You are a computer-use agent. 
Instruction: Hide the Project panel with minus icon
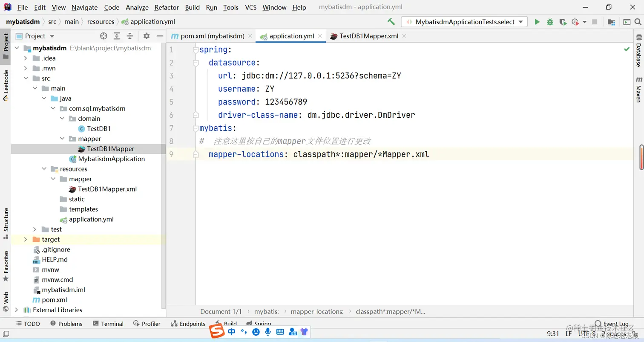point(159,36)
